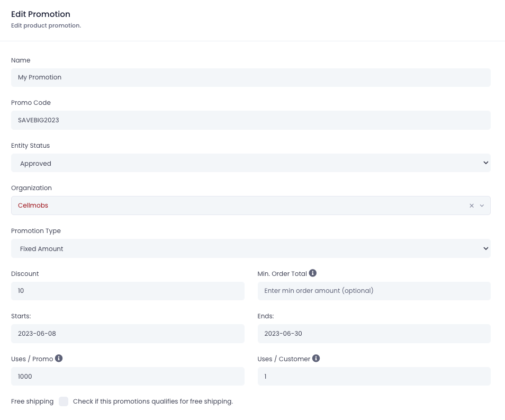This screenshot has height=420, width=505.
Task: Click the Name input field
Action: (x=250, y=77)
